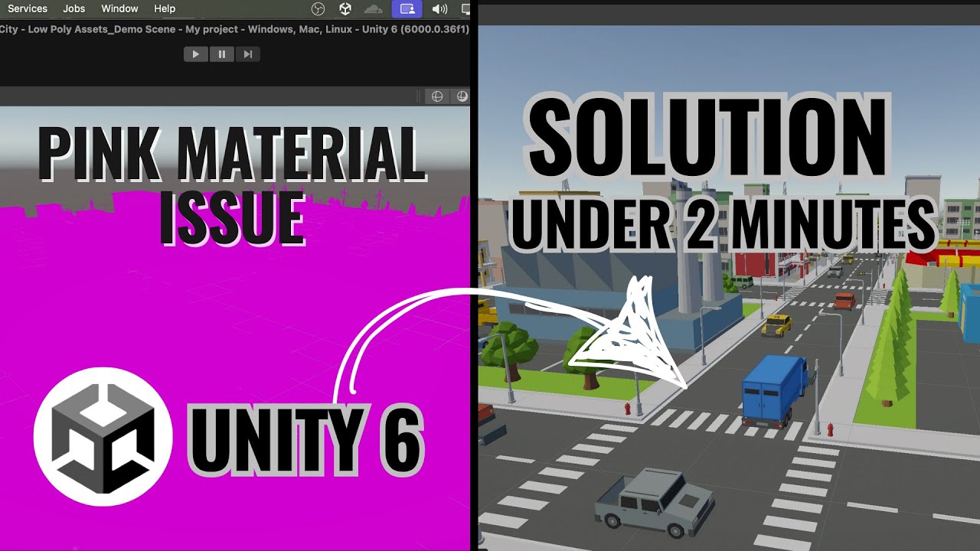Click the wireframe globe scene view icon
980x551 pixels.
click(x=437, y=96)
